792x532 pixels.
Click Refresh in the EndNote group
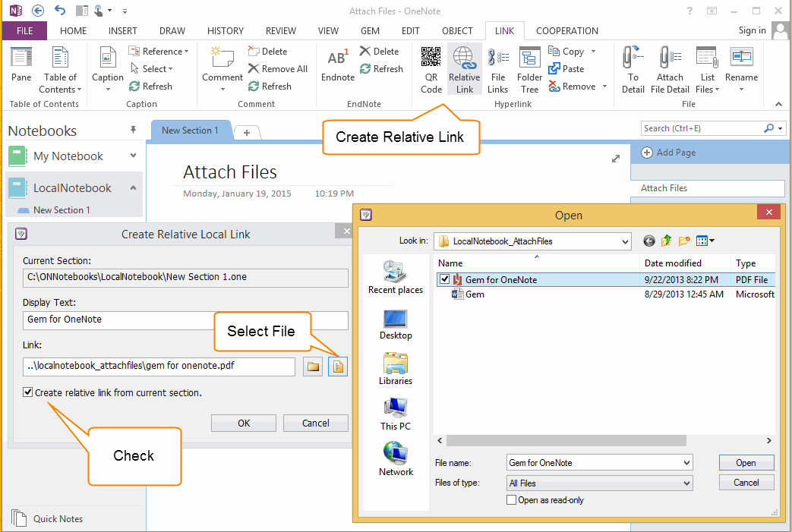point(381,68)
